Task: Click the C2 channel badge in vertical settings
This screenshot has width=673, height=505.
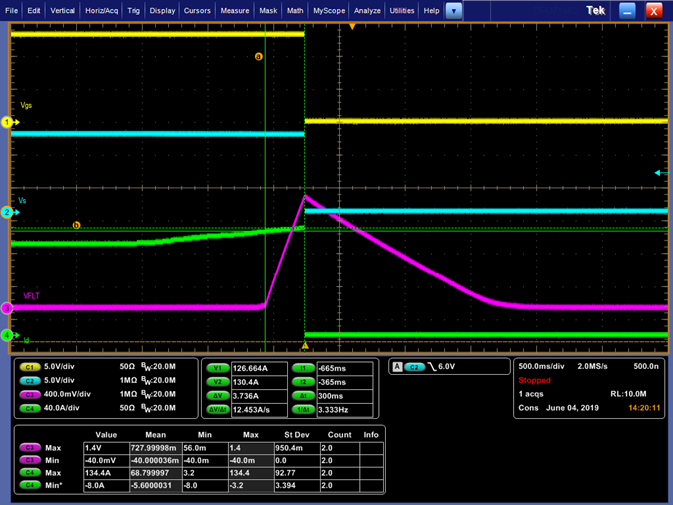Action: pos(30,381)
